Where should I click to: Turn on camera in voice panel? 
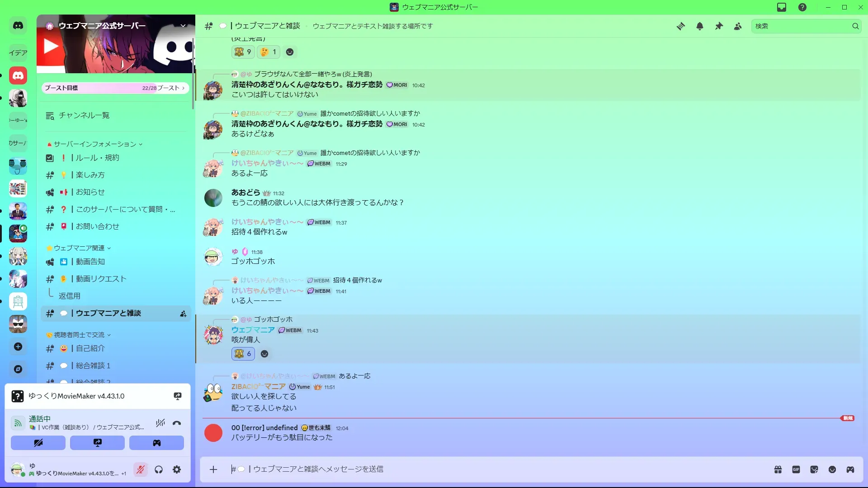click(38, 443)
